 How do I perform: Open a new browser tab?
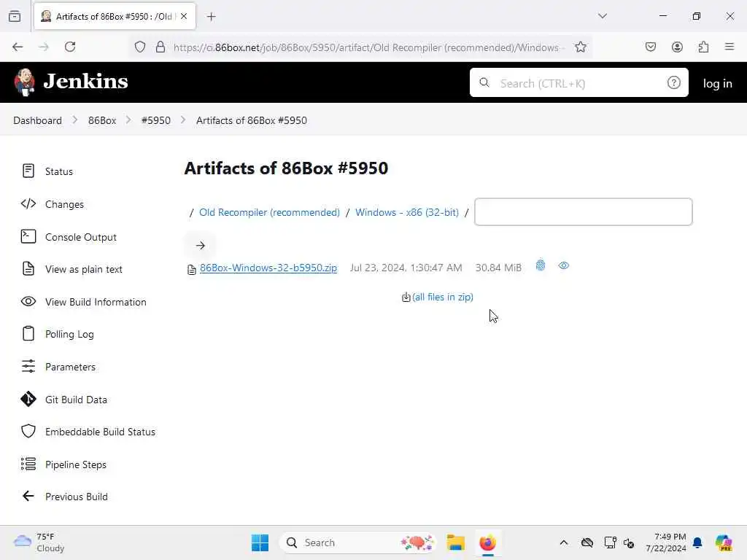(x=211, y=17)
